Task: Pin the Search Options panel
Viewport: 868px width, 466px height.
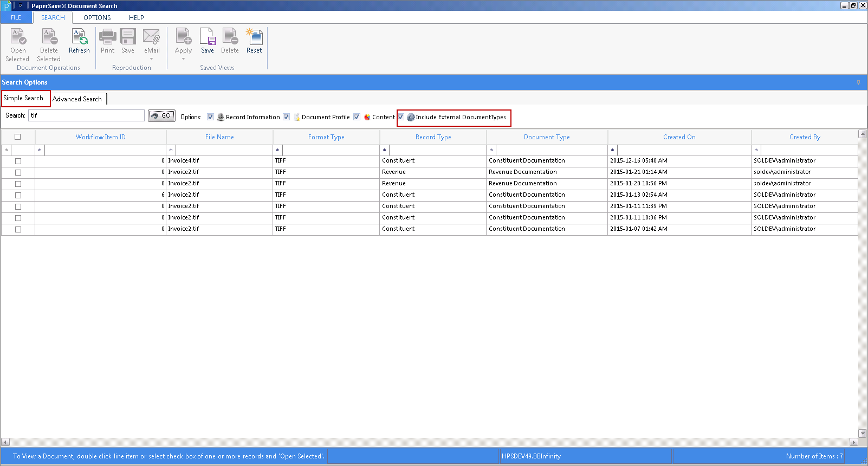Action: (858, 82)
